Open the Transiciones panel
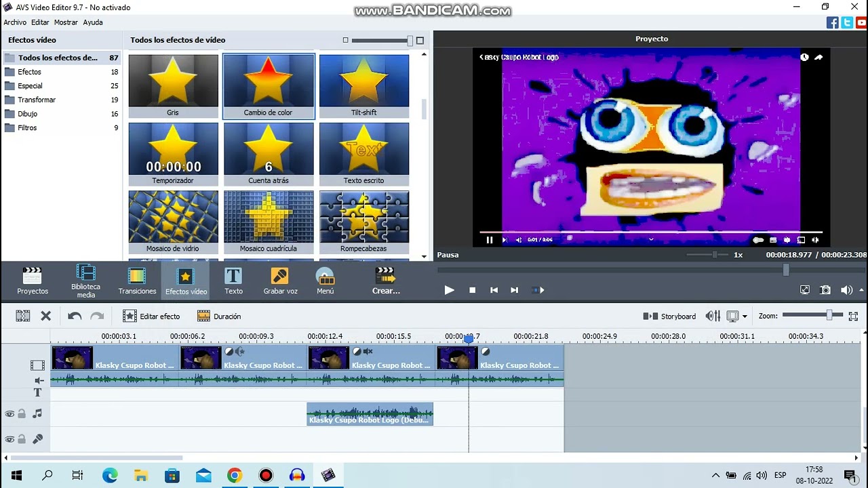The height and width of the screenshot is (488, 868). [137, 281]
